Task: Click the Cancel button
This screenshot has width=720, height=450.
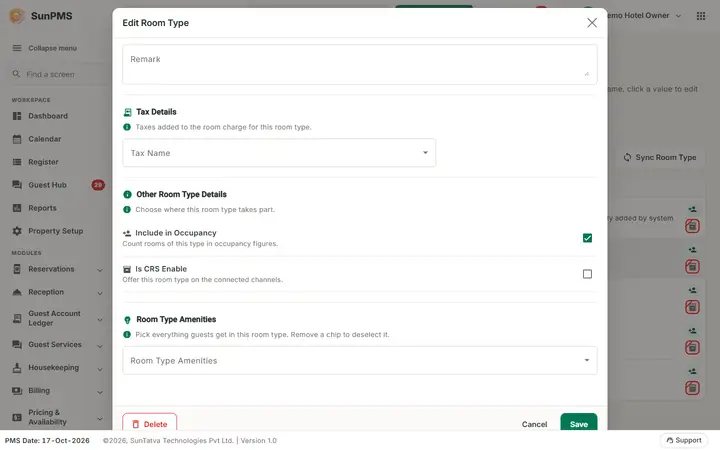Action: (534, 424)
